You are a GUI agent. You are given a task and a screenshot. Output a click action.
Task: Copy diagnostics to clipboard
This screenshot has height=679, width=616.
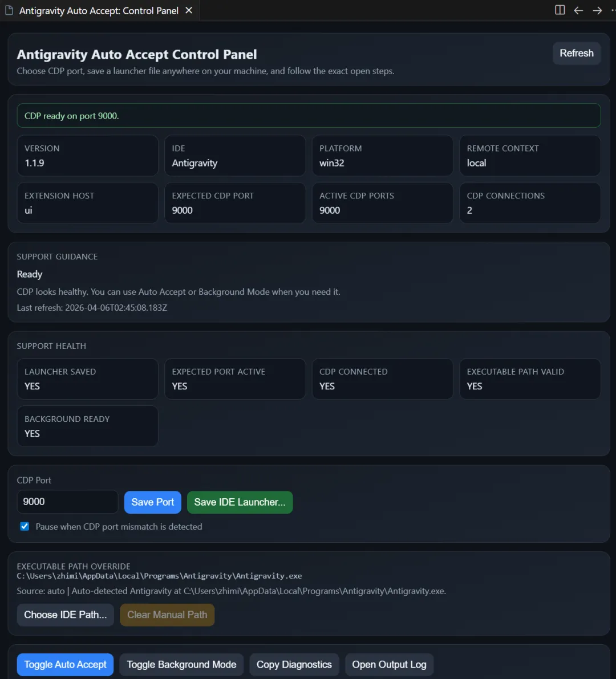[x=294, y=664]
